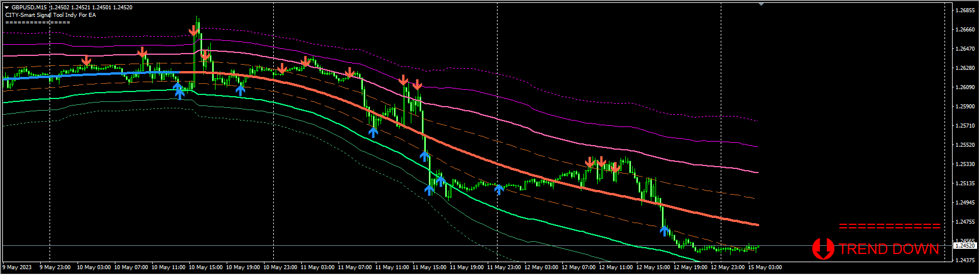Select the TREND DOWN label
980x275 pixels.
tap(889, 249)
